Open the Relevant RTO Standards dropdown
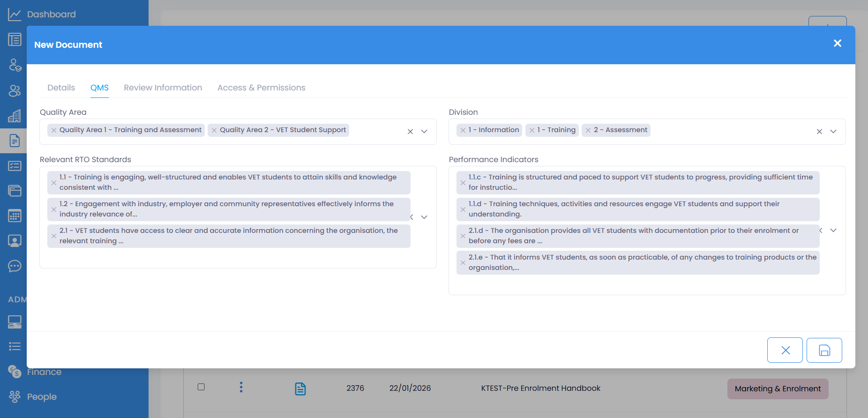Screen dimensions: 868x418 [x=424, y=217]
